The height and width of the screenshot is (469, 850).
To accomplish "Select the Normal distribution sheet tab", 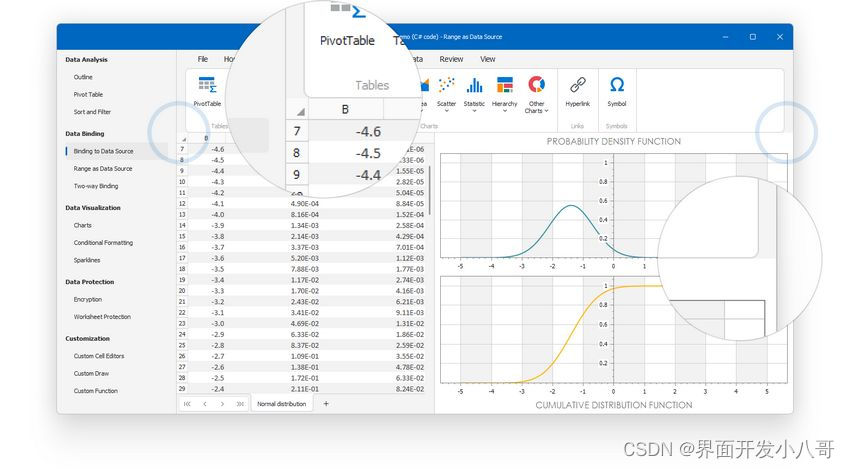I will 281,404.
